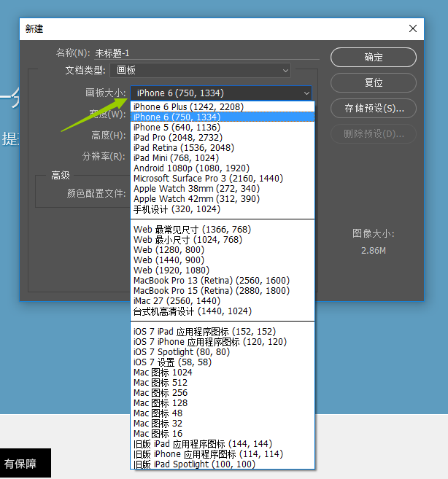Select MacBook Pro 13 (Retina) preset

pyautogui.click(x=223, y=281)
